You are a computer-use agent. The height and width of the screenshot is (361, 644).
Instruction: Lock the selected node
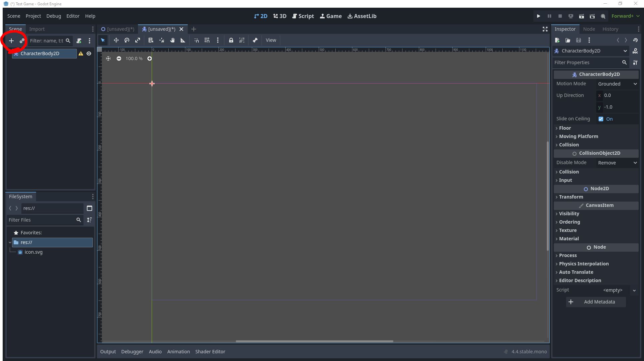point(231,40)
